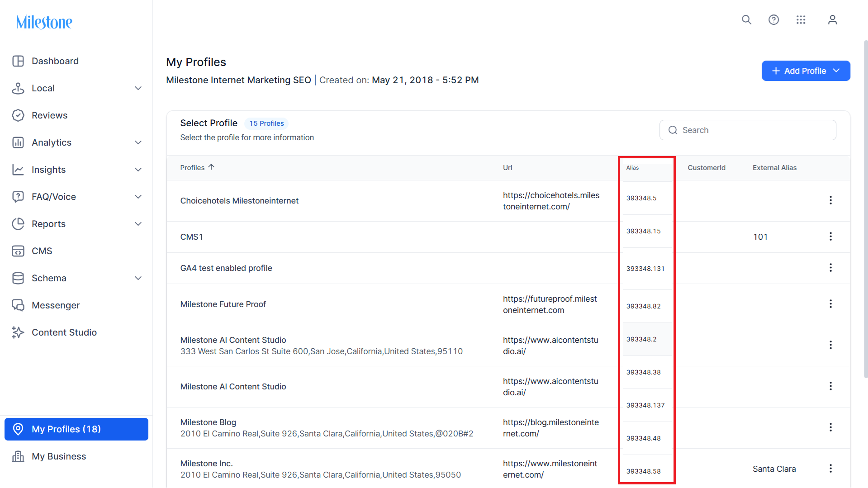The image size is (868, 488).
Task: Focus the profile Search field
Action: pyautogui.click(x=748, y=130)
